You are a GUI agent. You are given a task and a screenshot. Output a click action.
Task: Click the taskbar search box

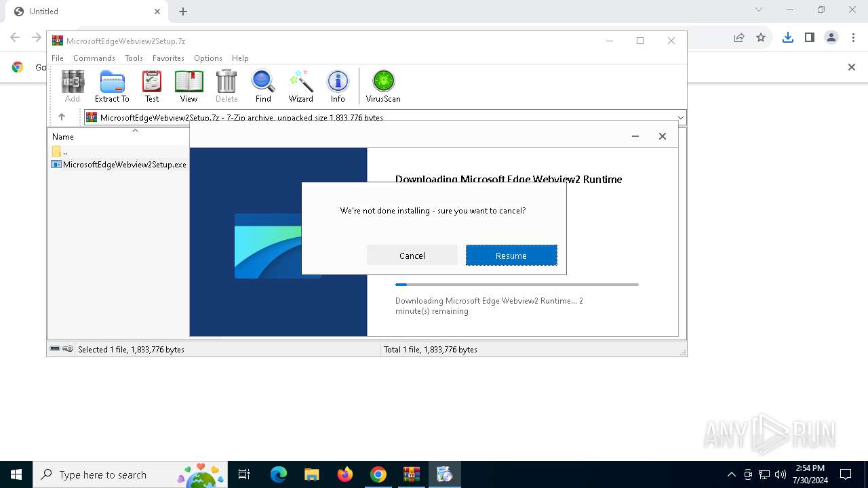[x=130, y=474]
